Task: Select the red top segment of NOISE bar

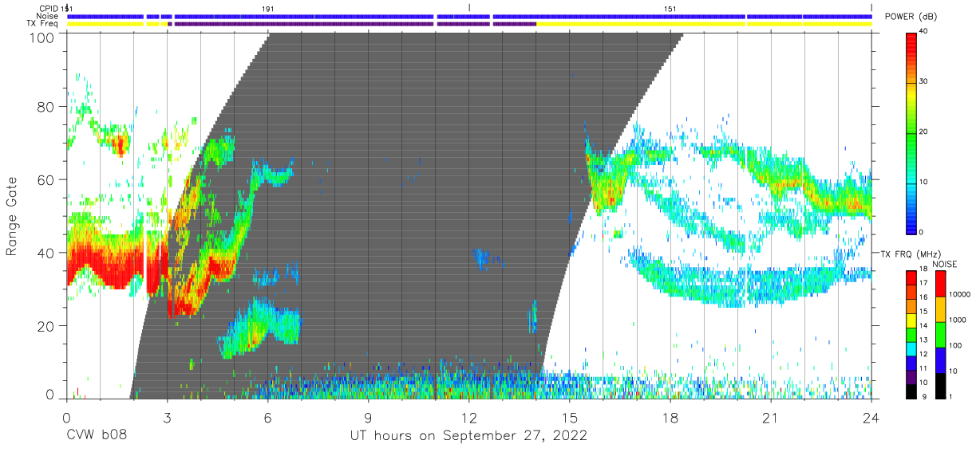Action: (x=940, y=284)
